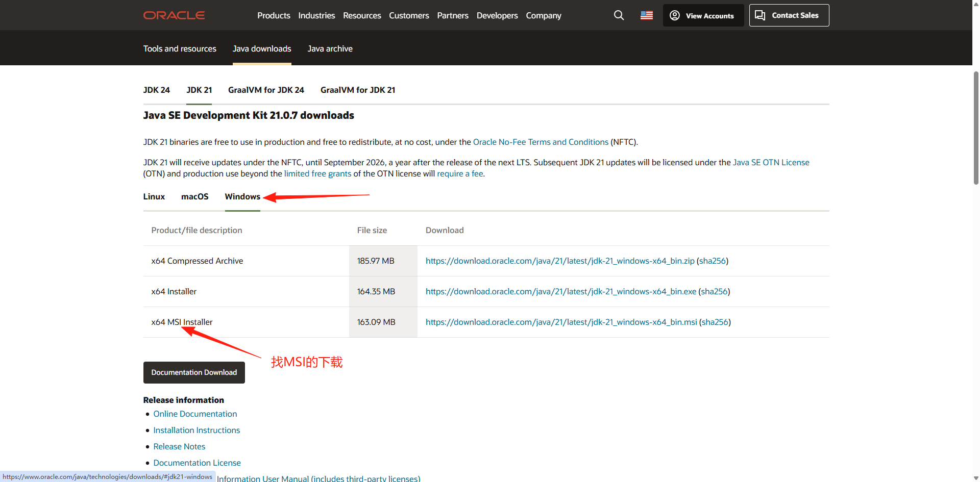This screenshot has height=482, width=980.
Task: Click the Information User Manual link
Action: click(x=318, y=478)
